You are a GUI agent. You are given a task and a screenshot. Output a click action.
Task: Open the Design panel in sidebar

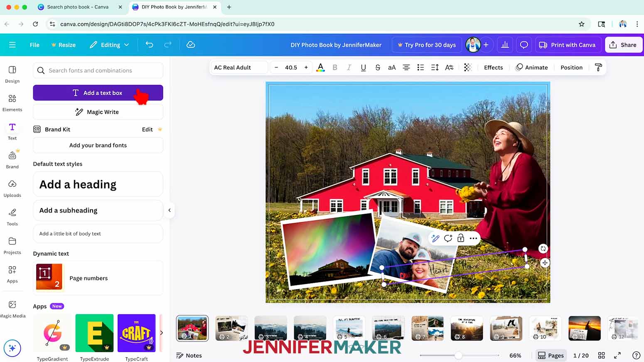(x=12, y=74)
